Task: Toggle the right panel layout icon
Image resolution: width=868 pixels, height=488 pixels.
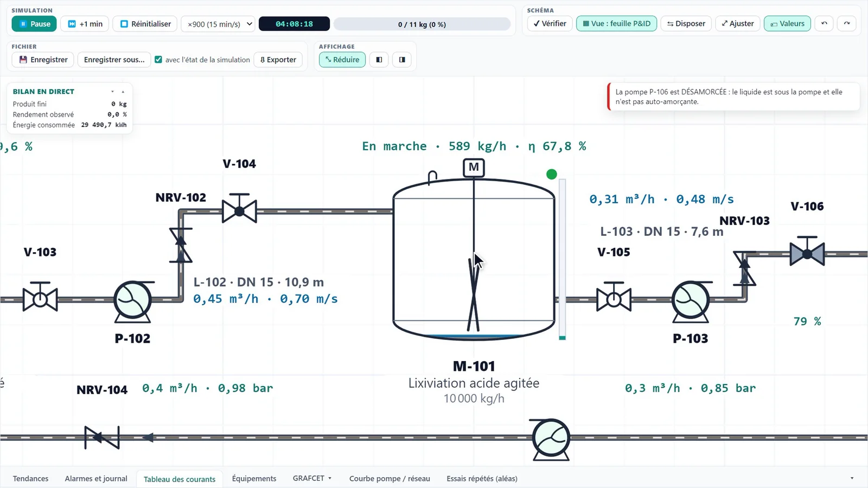Action: [402, 60]
